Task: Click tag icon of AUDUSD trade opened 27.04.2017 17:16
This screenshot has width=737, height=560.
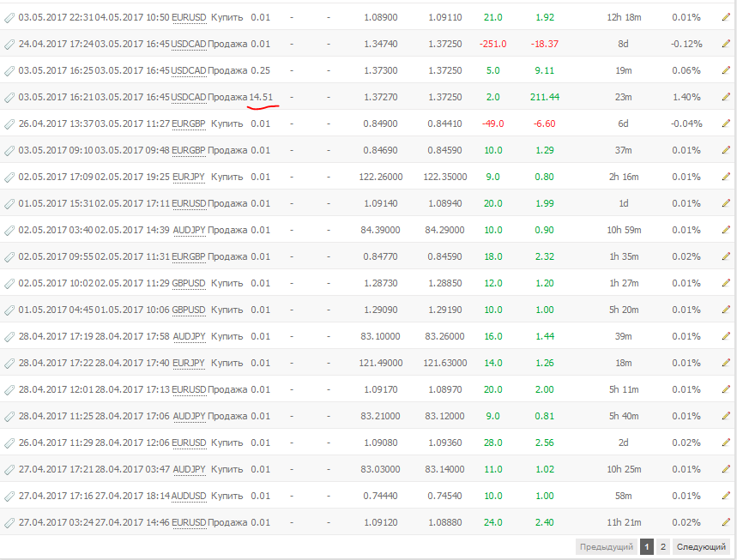Action: pos(9,497)
